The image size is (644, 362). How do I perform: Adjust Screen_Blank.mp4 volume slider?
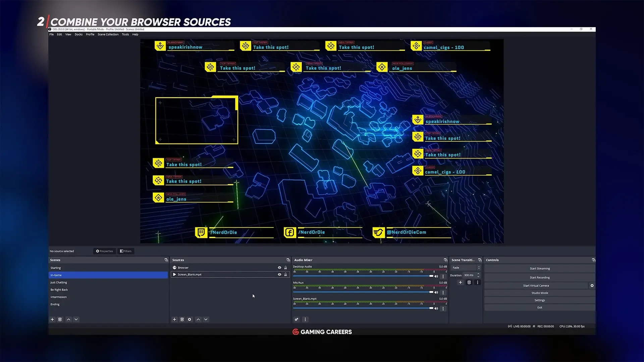coord(431,308)
